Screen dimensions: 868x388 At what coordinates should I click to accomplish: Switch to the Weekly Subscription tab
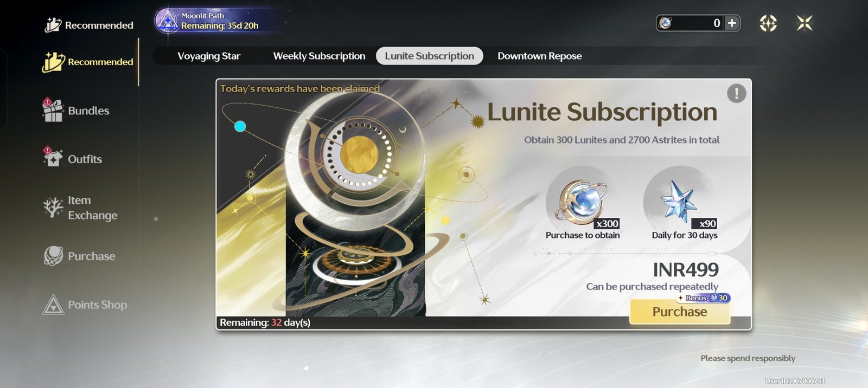pyautogui.click(x=319, y=56)
